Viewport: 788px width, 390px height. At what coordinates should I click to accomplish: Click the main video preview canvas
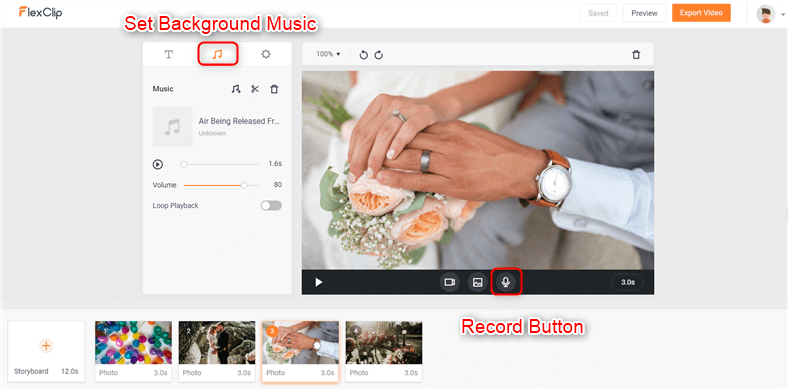[478, 170]
